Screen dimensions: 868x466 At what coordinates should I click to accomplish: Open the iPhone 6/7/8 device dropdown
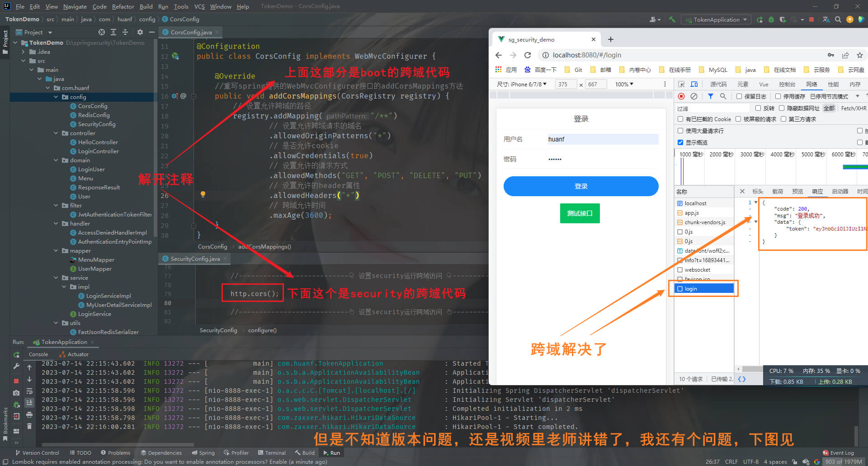point(522,84)
